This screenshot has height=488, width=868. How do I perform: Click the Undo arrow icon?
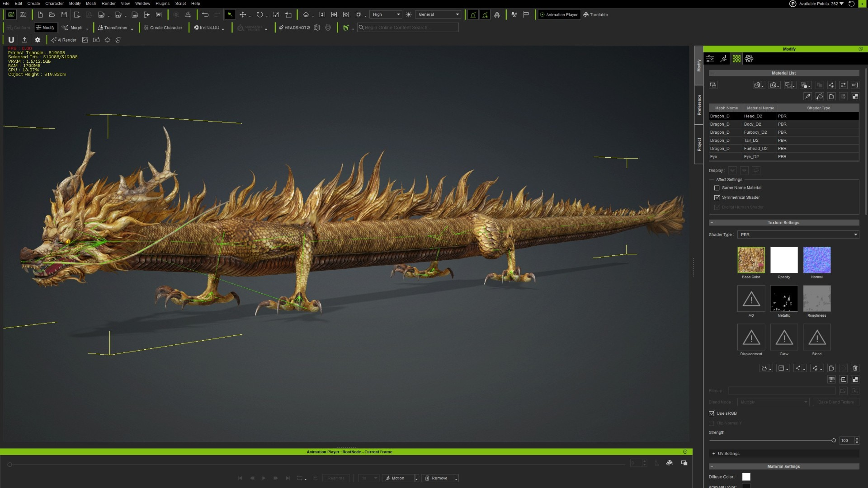(205, 14)
